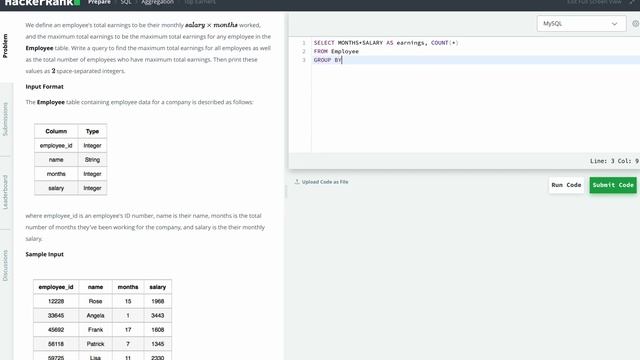This screenshot has width=640, height=360.
Task: Click 'String' type cell for name
Action: (x=92, y=160)
